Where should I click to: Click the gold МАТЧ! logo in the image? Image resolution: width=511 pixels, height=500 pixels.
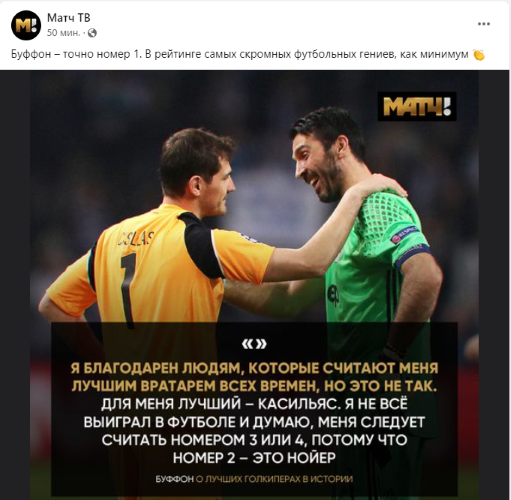pos(417,106)
